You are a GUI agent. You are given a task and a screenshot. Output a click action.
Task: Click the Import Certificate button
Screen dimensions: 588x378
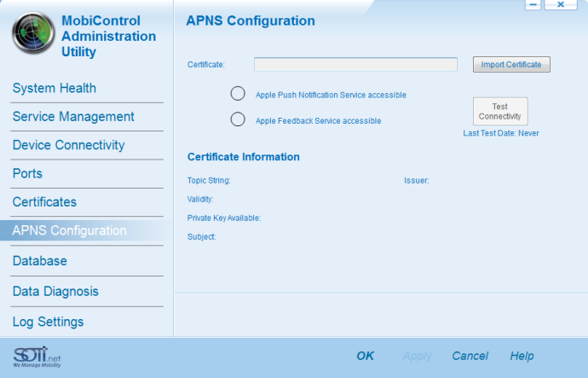[x=511, y=65]
